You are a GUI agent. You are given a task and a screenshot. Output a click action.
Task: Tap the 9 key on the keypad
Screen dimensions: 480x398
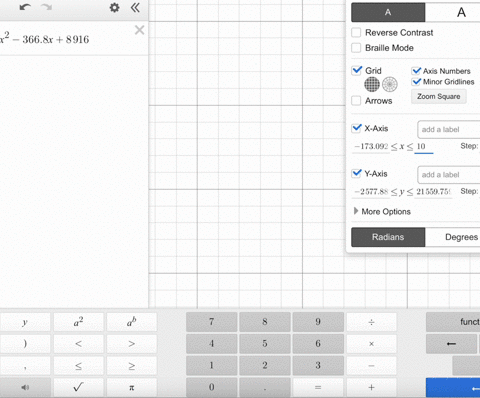tap(318, 322)
